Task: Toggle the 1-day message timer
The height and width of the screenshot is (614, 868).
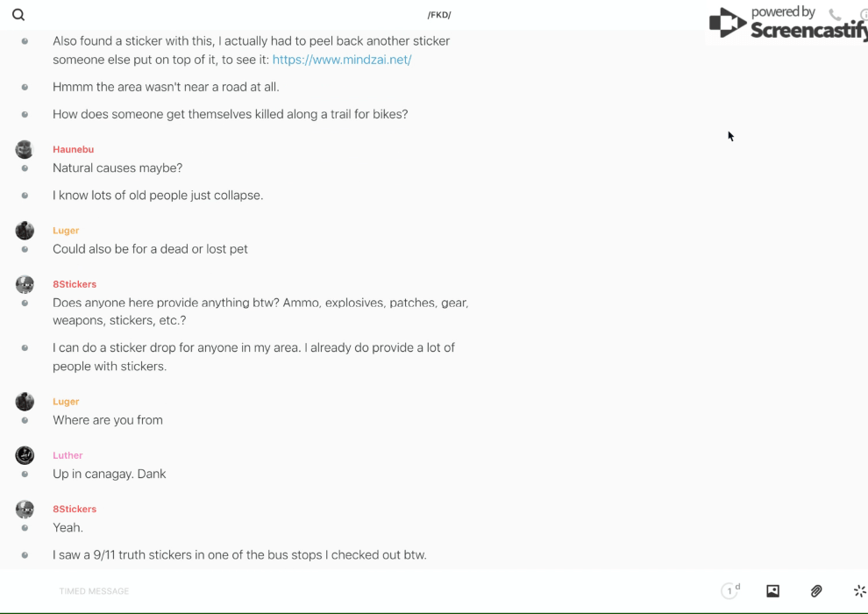Action: [x=730, y=591]
